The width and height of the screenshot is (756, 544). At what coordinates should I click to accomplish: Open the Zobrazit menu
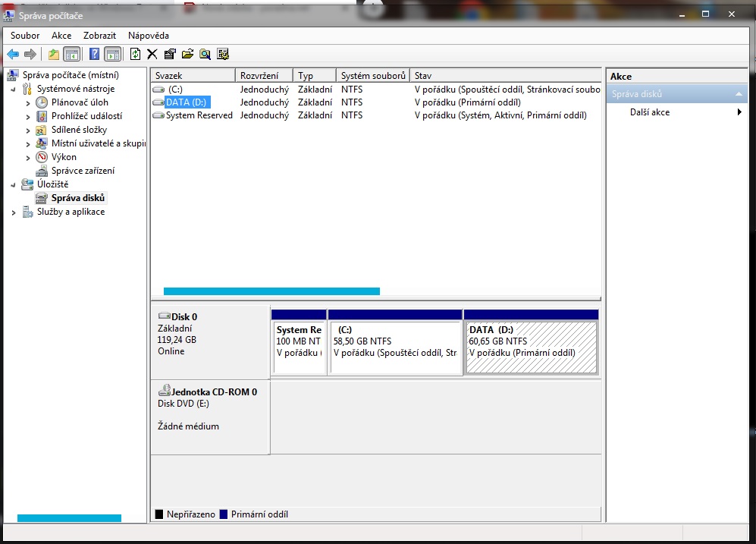pos(99,35)
